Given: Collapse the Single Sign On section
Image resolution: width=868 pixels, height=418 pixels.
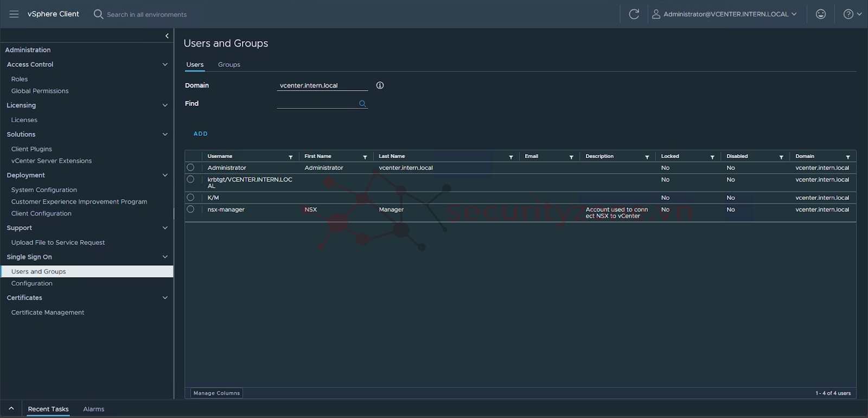Looking at the screenshot, I should tap(165, 257).
